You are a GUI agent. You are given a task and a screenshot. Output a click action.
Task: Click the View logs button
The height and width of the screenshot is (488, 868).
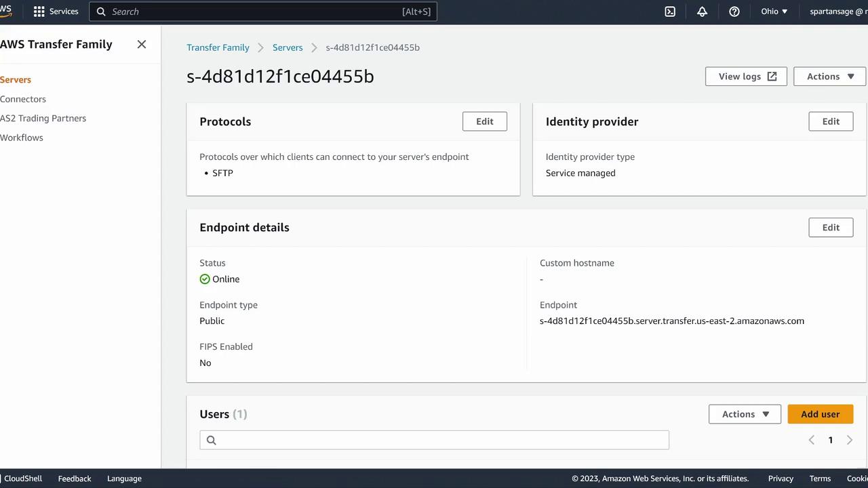point(746,77)
